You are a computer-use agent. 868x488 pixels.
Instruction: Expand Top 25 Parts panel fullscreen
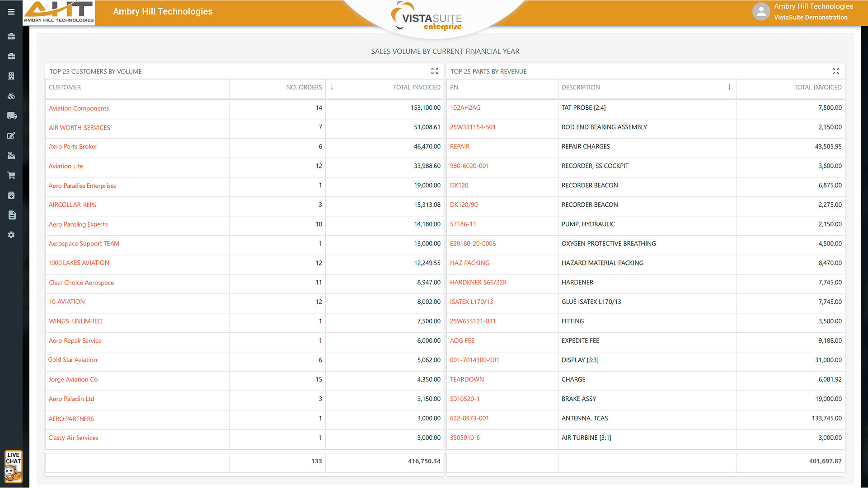click(835, 71)
